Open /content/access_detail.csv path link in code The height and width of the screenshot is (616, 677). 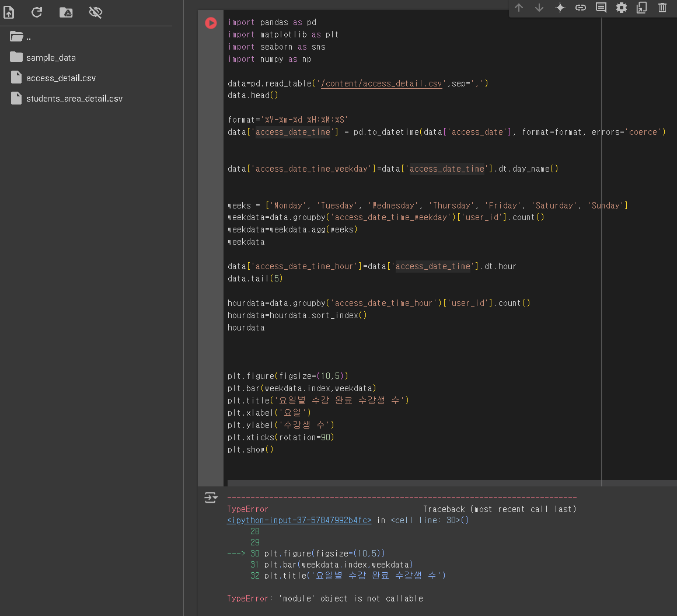(382, 83)
